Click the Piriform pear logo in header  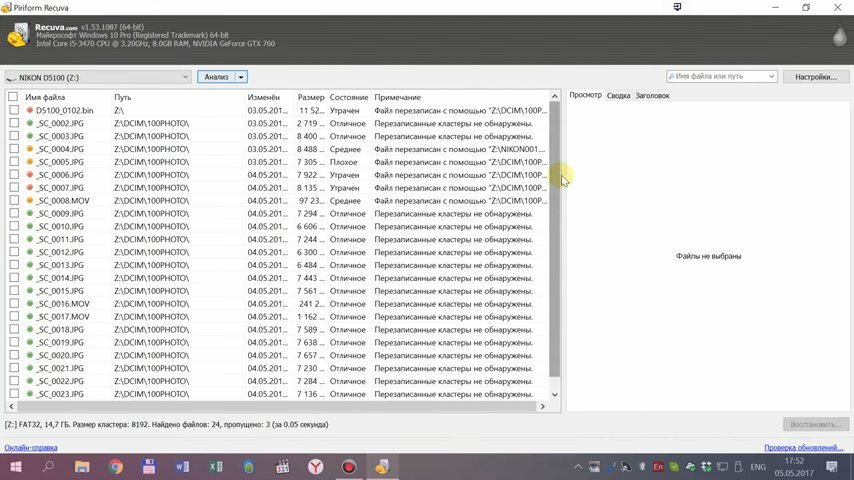[839, 36]
